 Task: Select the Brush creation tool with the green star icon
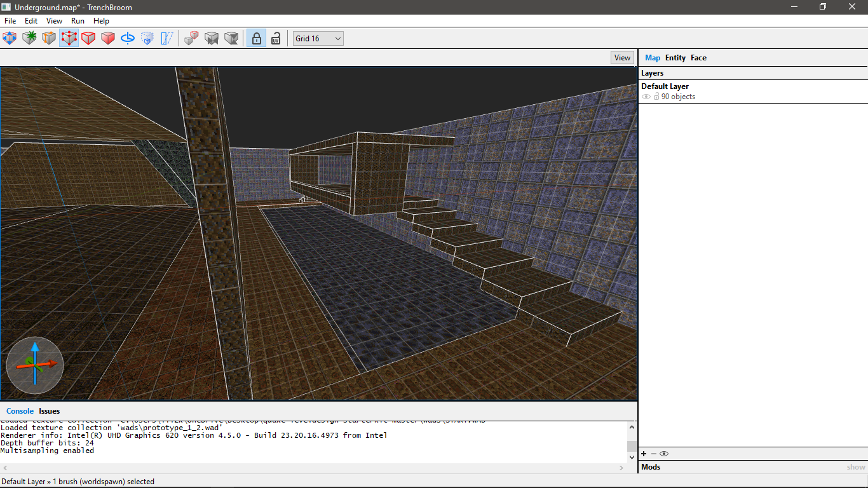click(x=29, y=38)
